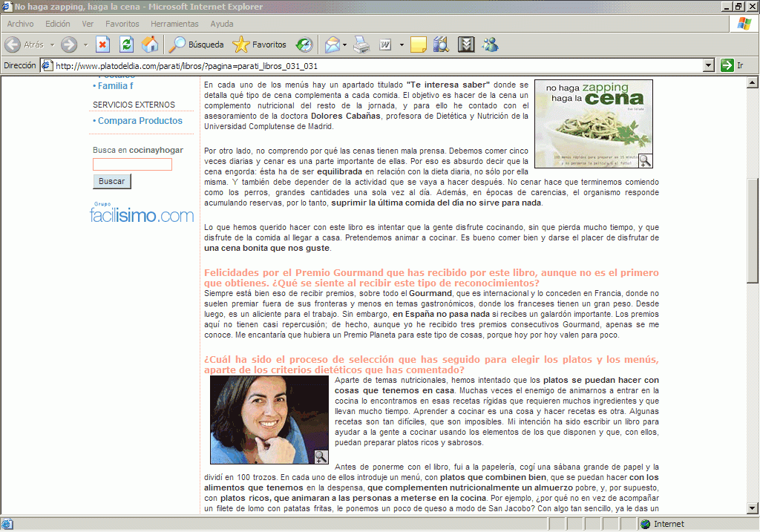Open History icon in toolbar
The image size is (760, 532).
tap(304, 45)
